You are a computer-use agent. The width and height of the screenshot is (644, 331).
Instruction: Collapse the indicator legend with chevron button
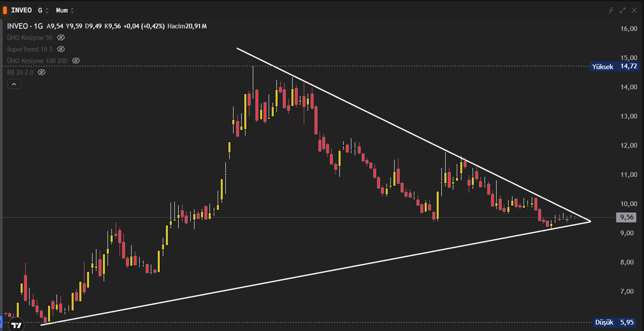pos(14,84)
